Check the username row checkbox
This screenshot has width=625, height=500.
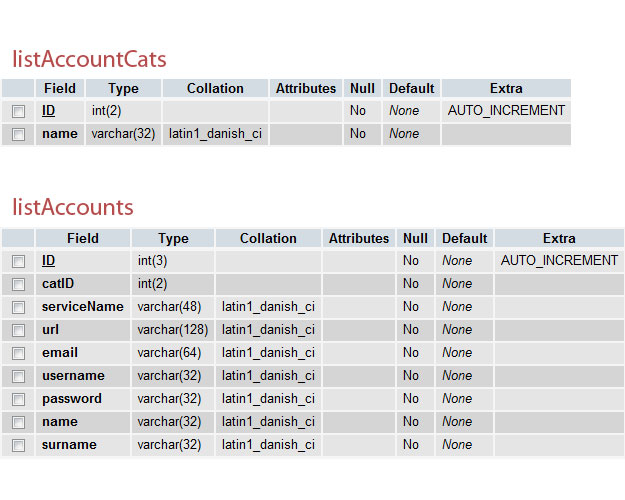click(18, 376)
